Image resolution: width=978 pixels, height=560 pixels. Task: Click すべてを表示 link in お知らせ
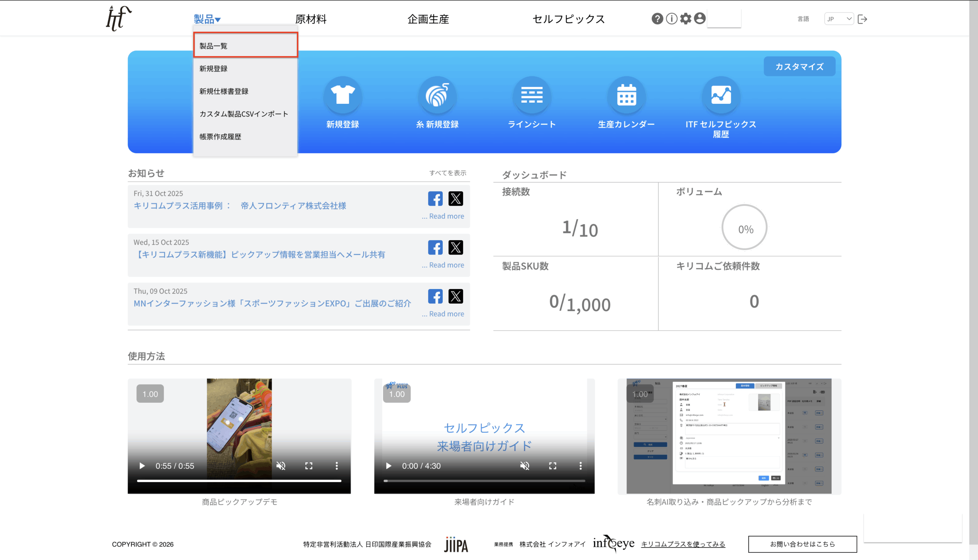[x=448, y=173]
